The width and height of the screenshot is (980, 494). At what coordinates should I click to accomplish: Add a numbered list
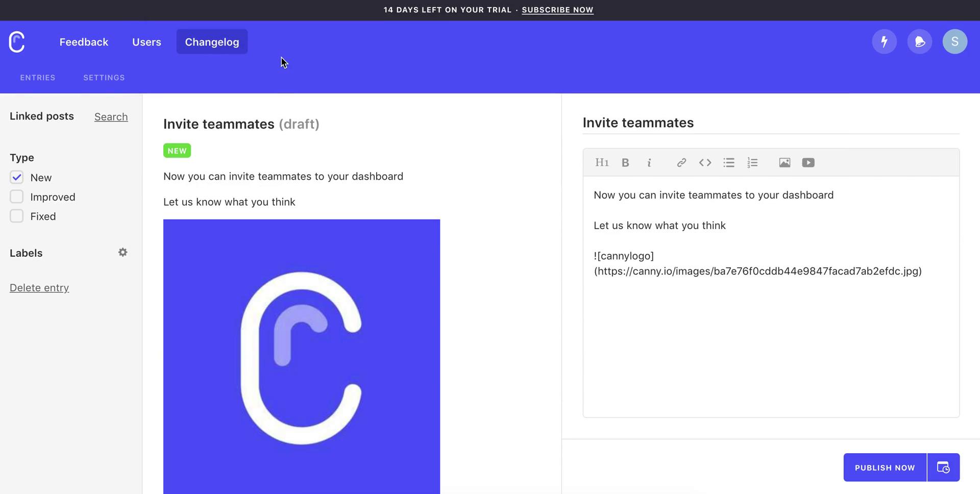752,163
